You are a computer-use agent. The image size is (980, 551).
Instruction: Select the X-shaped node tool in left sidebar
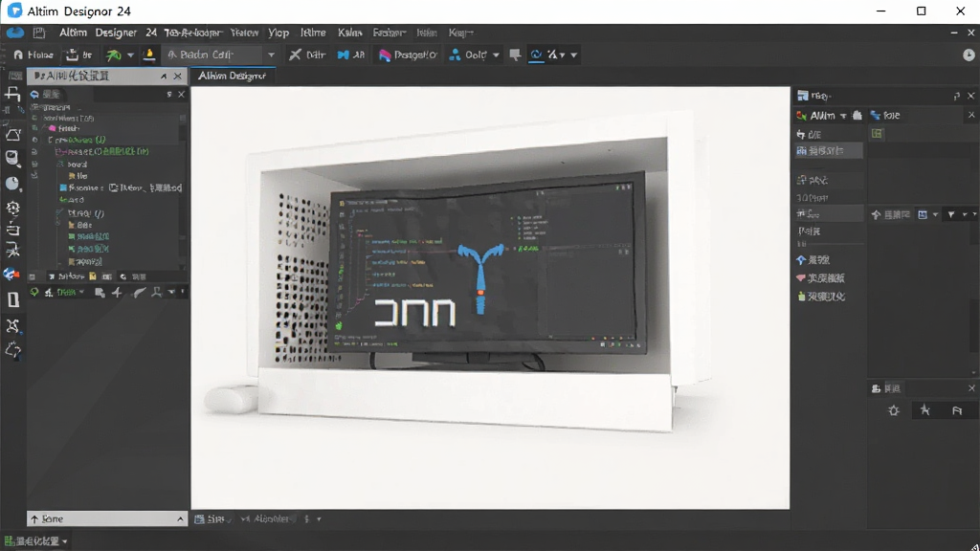coord(12,325)
